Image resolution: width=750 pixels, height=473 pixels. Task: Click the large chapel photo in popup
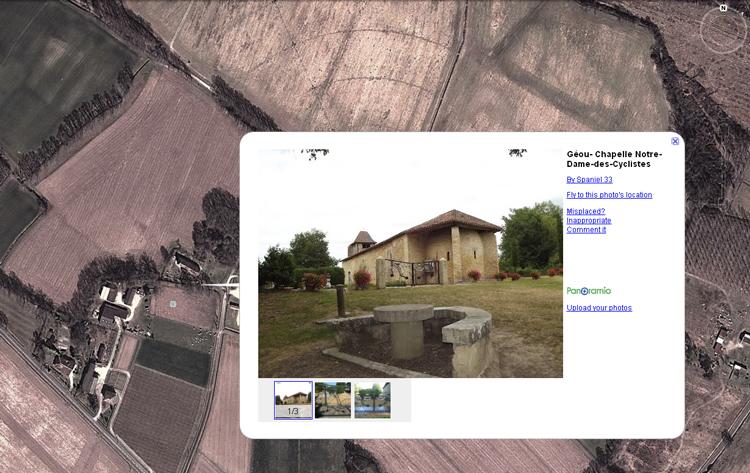[x=410, y=264]
